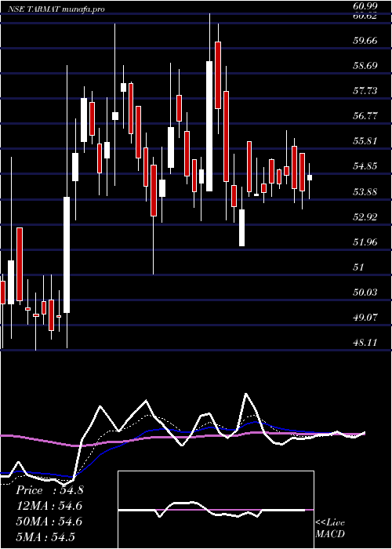Click the NSE TARMAT munafa.pro title text
Viewport: 392px width, 549px height.
[56, 9]
